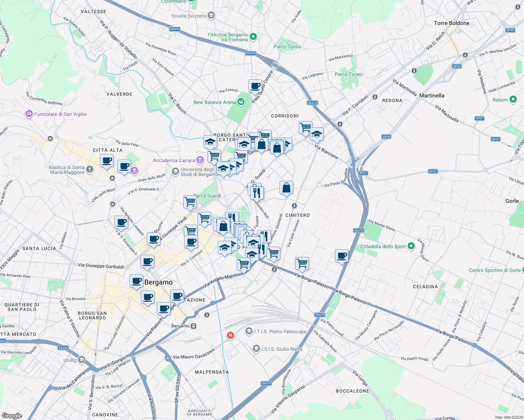Screen dimensions: 524x420
Task: Click the restaurant marker on Via G. Suardi
Action: coord(257,193)
